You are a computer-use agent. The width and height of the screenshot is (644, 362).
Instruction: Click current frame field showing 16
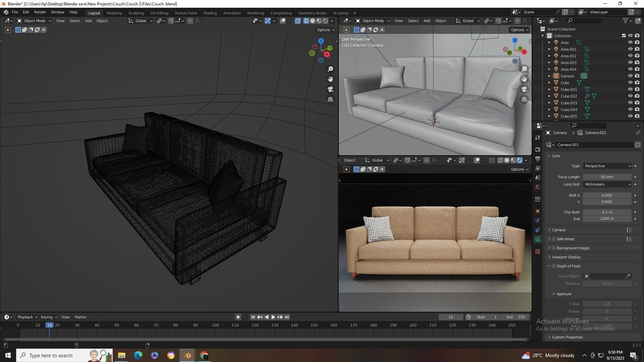(x=450, y=317)
